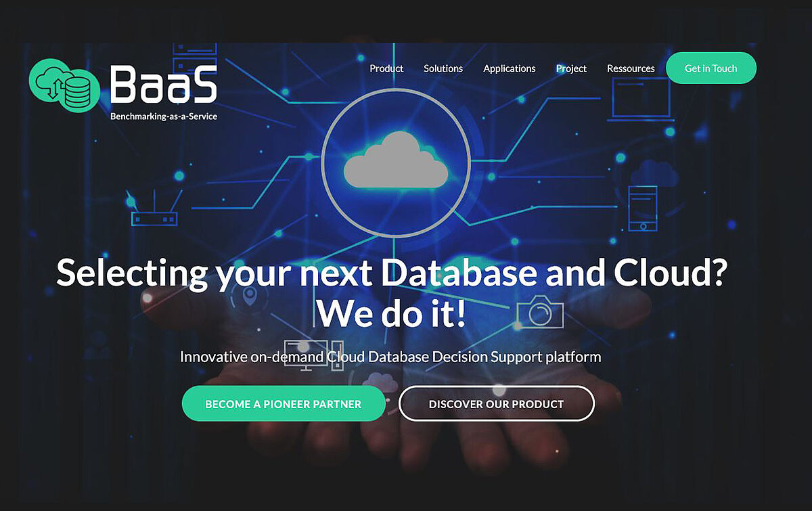Click the laptop outline icon

639,99
